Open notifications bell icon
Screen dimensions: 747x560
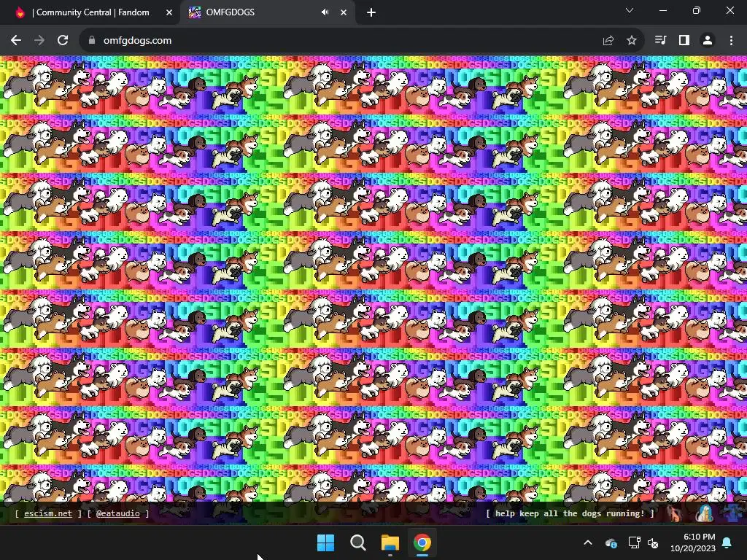point(727,542)
